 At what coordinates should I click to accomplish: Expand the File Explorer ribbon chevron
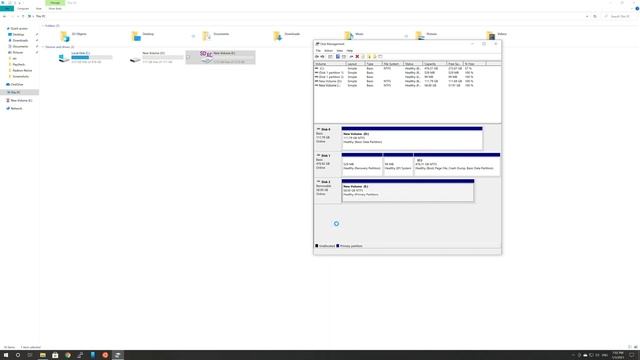(631, 9)
